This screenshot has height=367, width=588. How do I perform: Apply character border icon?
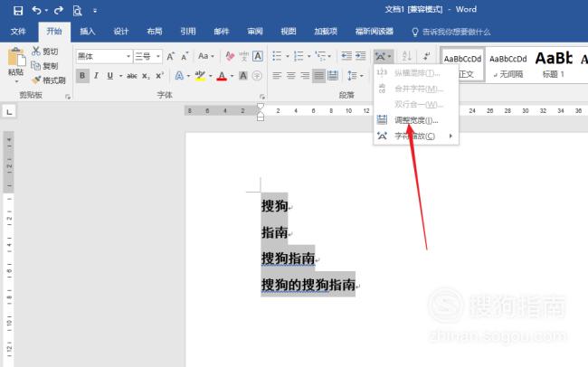(258, 56)
